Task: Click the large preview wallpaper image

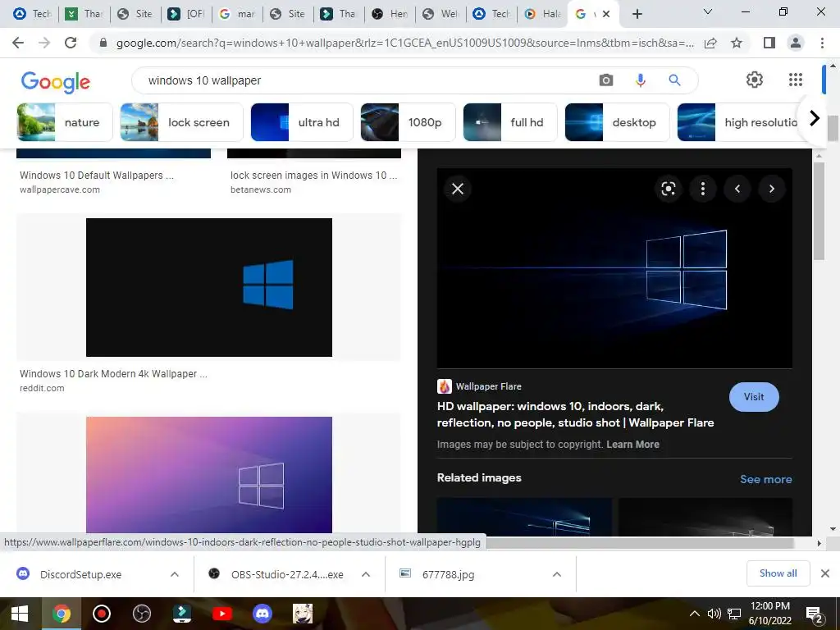Action: [x=614, y=268]
